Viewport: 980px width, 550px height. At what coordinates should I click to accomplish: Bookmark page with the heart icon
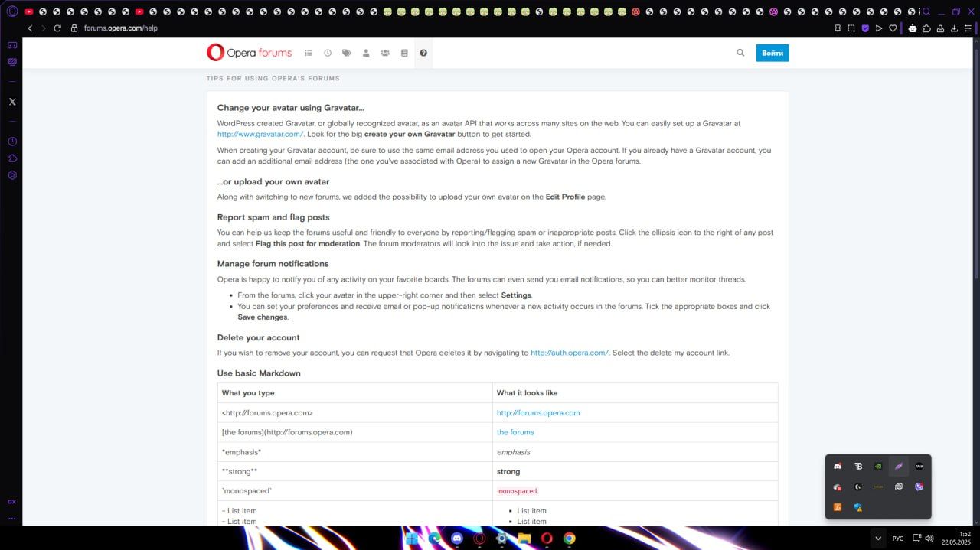pos(893,28)
